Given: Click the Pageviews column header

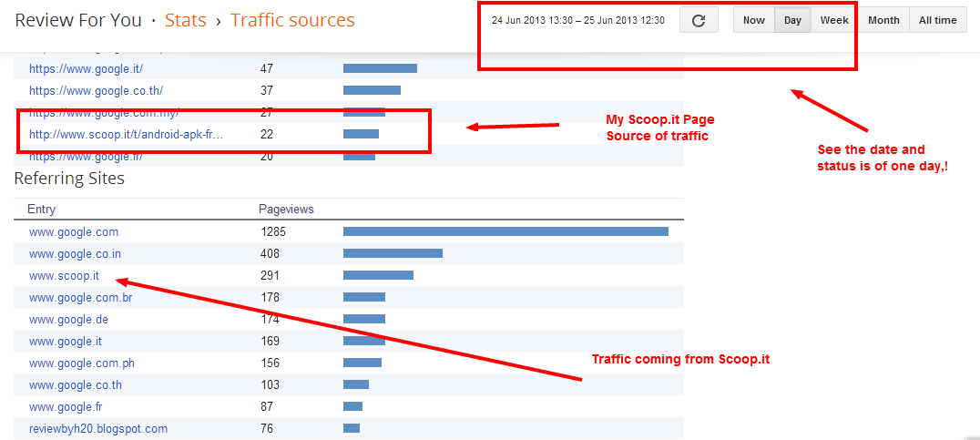Looking at the screenshot, I should coord(286,210).
